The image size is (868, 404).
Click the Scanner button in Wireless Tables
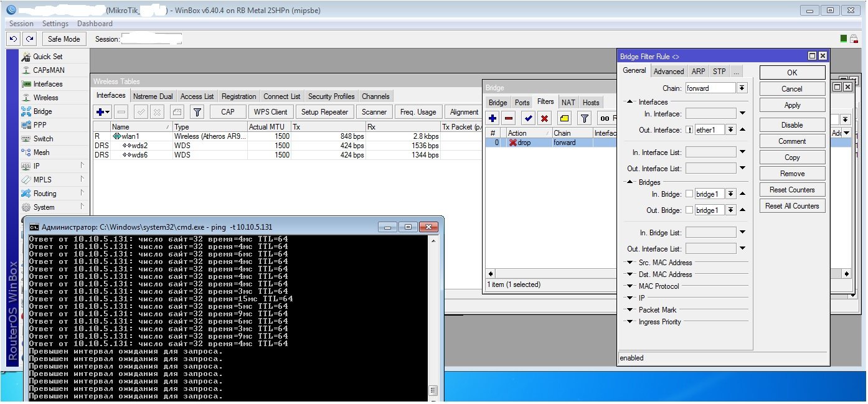point(374,111)
